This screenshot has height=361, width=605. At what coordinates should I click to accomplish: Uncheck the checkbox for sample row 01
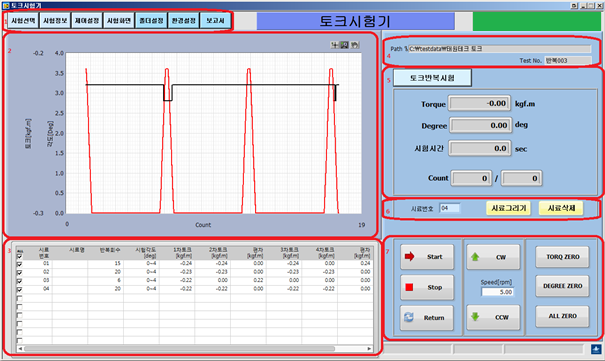coord(20,264)
